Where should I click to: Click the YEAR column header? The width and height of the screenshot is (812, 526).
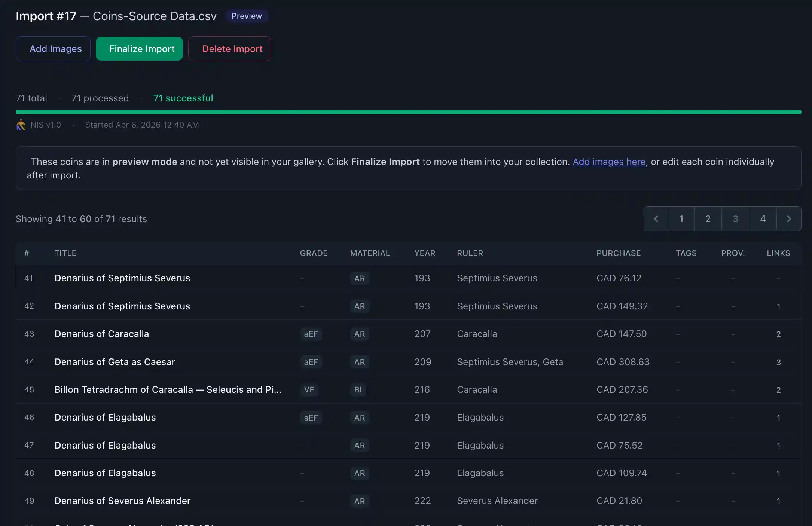(425, 253)
